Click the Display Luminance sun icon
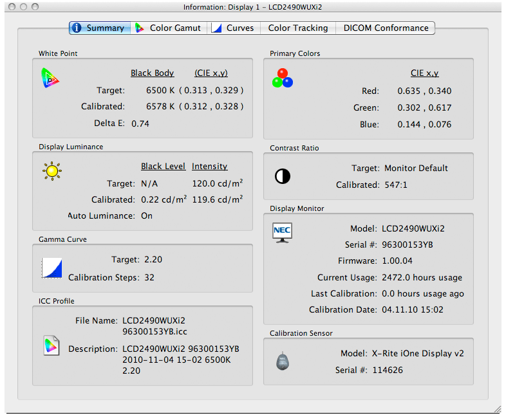The height and width of the screenshot is (420, 506). 51,170
